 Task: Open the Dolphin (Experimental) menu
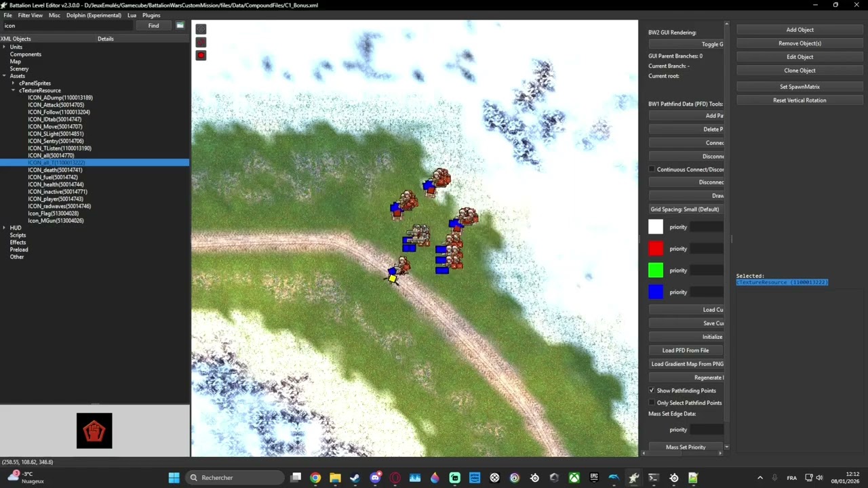click(x=94, y=15)
